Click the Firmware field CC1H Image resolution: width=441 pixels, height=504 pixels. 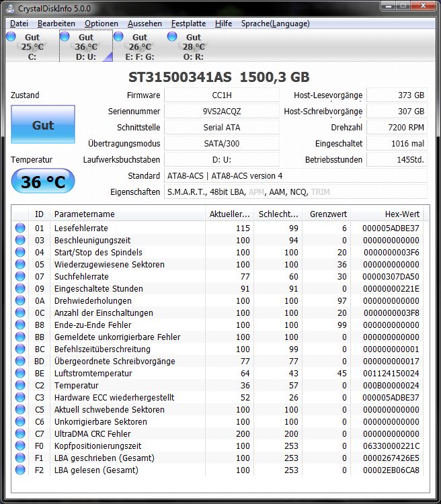click(222, 95)
